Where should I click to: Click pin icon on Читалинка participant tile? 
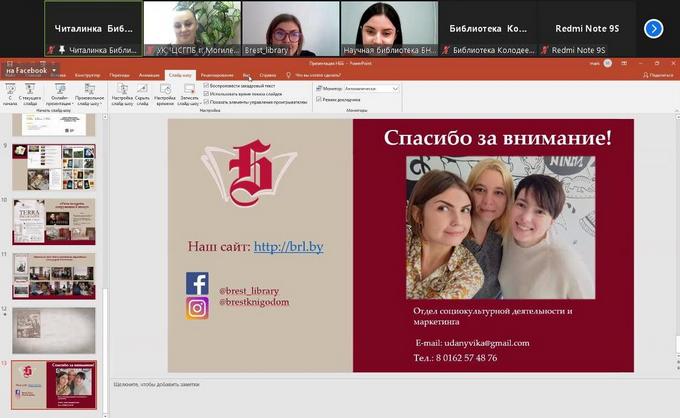click(62, 50)
